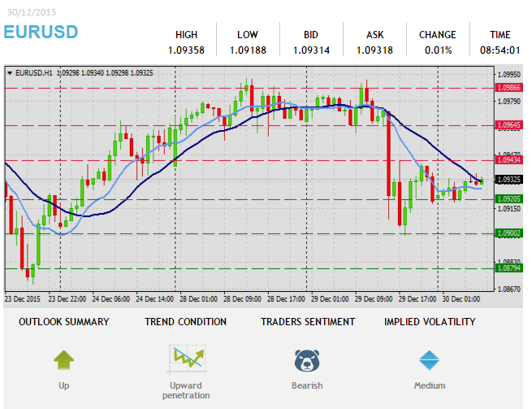Click the HIGH value 1.09358
The image size is (532, 409).
pyautogui.click(x=186, y=50)
